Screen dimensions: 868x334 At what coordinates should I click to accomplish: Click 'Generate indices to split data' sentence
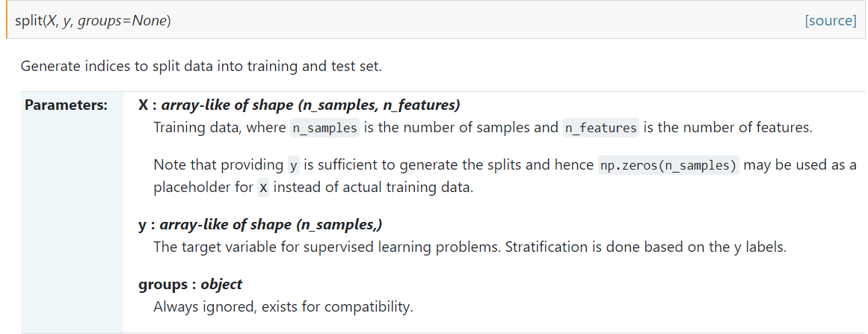(x=202, y=67)
